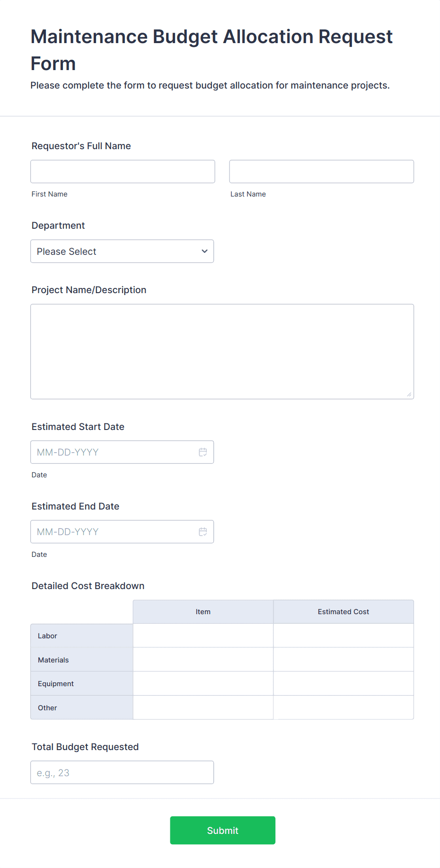
Task: Click the First Name input field
Action: coord(123,171)
